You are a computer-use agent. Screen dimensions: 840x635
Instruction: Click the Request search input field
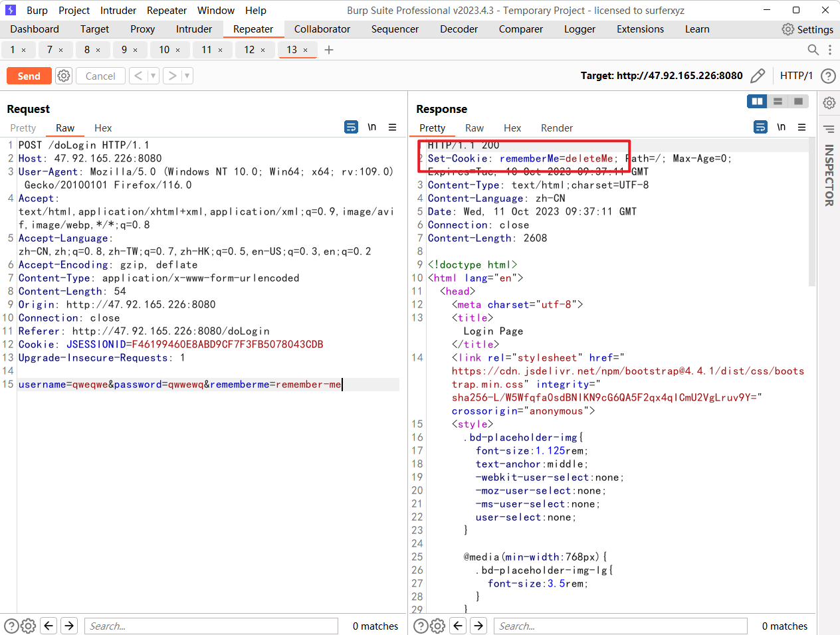coord(211,626)
